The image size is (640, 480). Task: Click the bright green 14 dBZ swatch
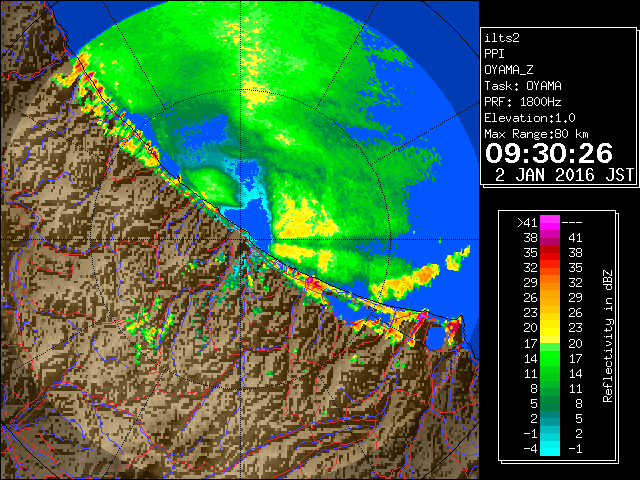point(550,358)
